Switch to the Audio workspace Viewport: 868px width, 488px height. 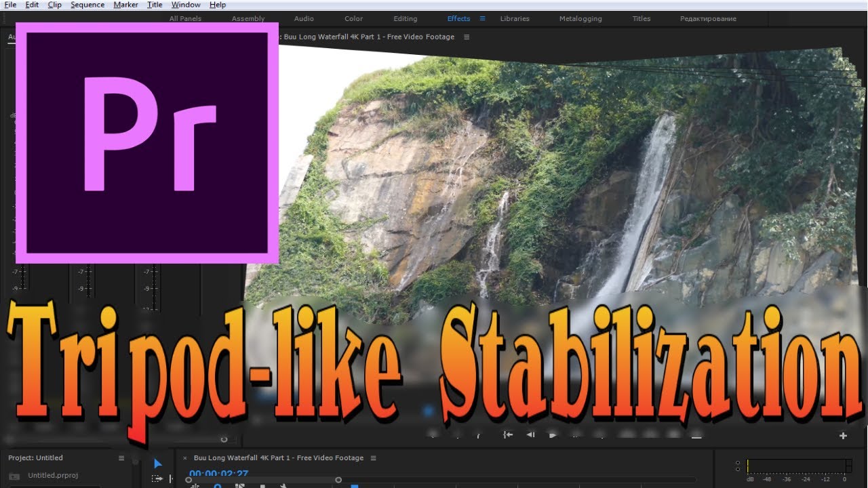coord(304,19)
